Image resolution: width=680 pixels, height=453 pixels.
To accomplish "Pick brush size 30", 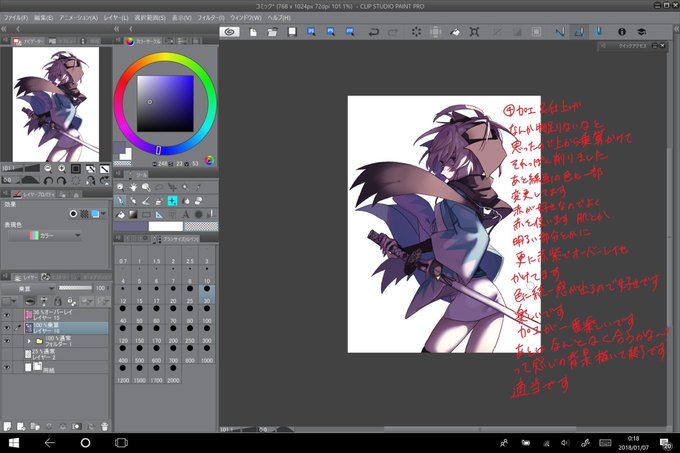I will pos(207,294).
